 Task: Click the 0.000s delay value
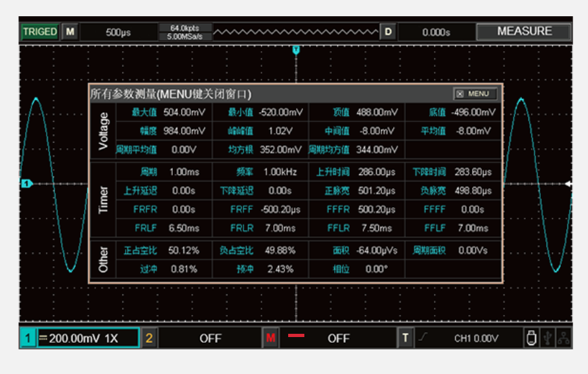[436, 32]
